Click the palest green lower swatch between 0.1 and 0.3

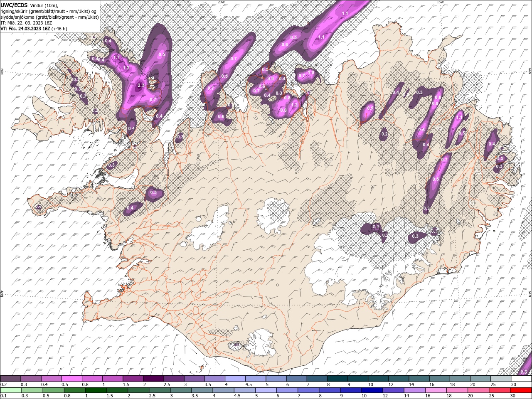11,390
